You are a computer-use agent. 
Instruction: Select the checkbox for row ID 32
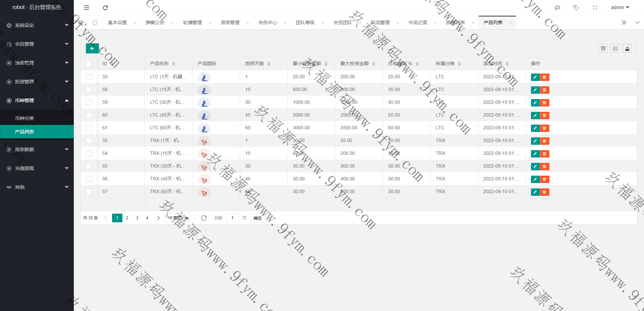pos(89,141)
